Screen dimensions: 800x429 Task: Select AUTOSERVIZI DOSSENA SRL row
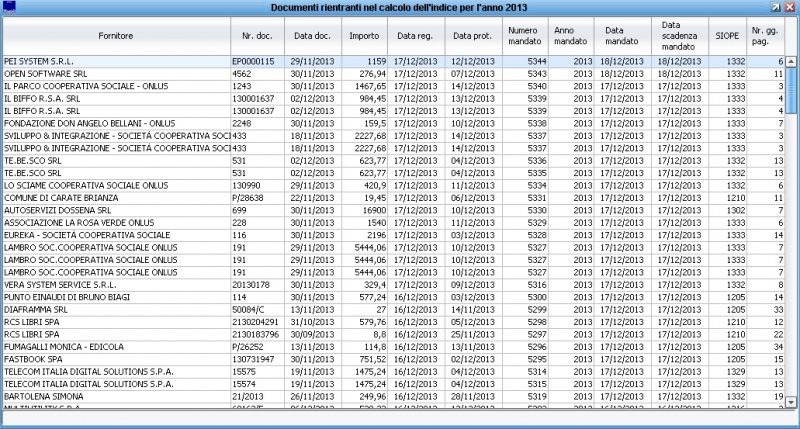(393, 210)
